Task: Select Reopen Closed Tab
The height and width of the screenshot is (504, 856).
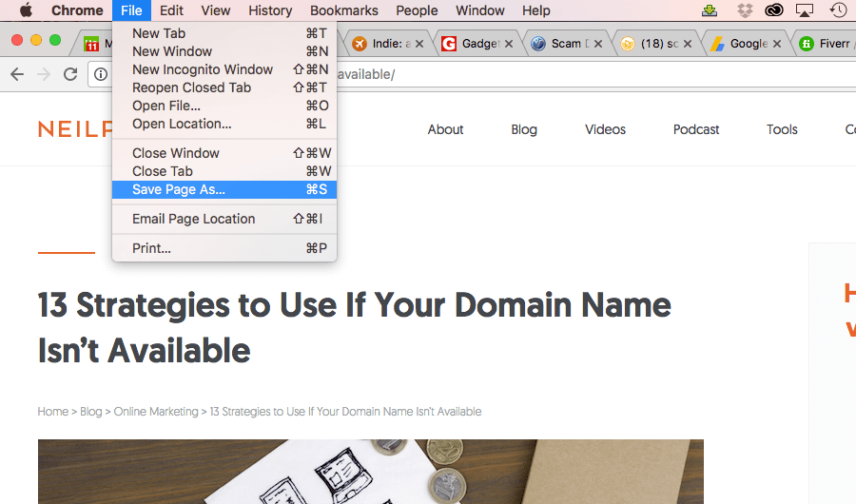Action: 224,87
